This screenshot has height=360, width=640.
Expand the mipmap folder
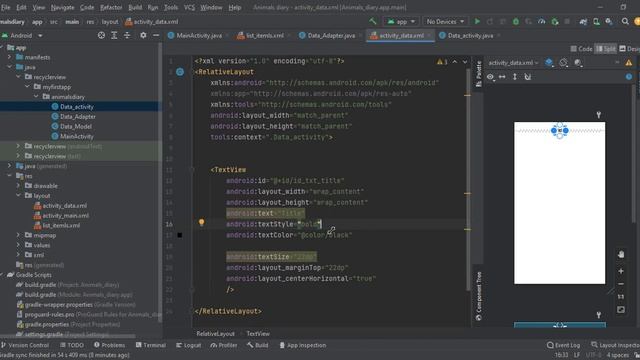(x=18, y=235)
